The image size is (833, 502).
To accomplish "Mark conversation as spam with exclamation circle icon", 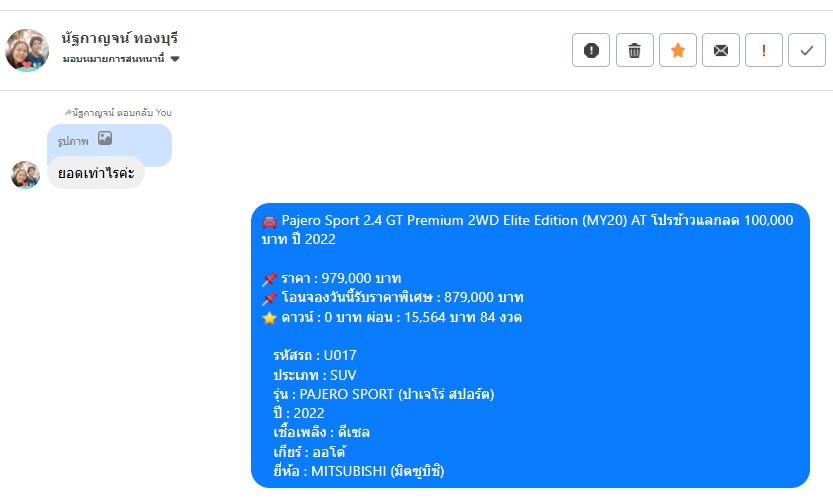I will 591,50.
